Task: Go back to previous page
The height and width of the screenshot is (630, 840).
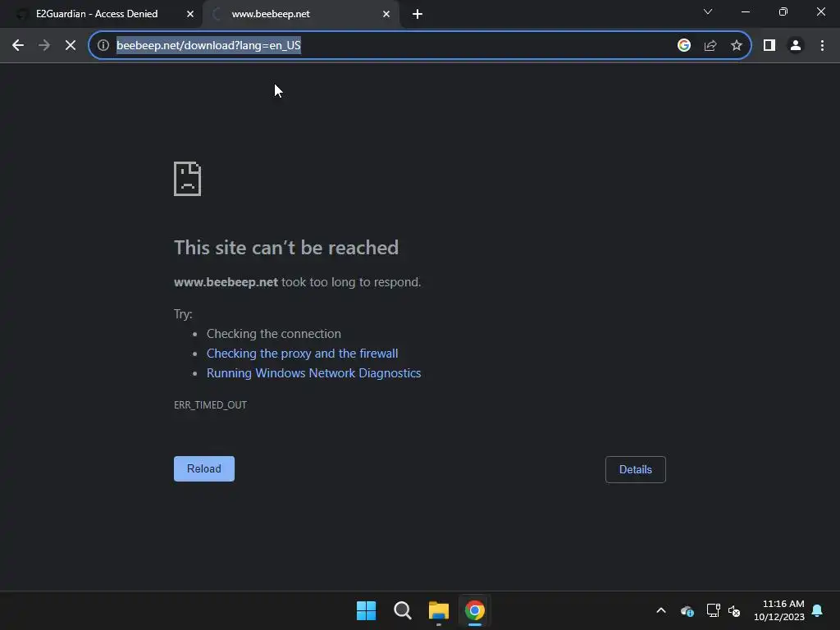Action: (x=18, y=46)
